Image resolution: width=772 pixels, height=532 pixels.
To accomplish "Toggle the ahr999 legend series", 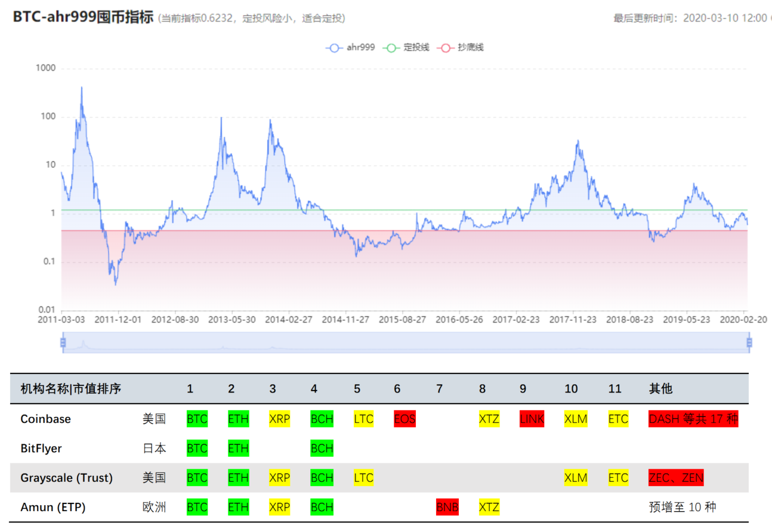I will click(350, 47).
